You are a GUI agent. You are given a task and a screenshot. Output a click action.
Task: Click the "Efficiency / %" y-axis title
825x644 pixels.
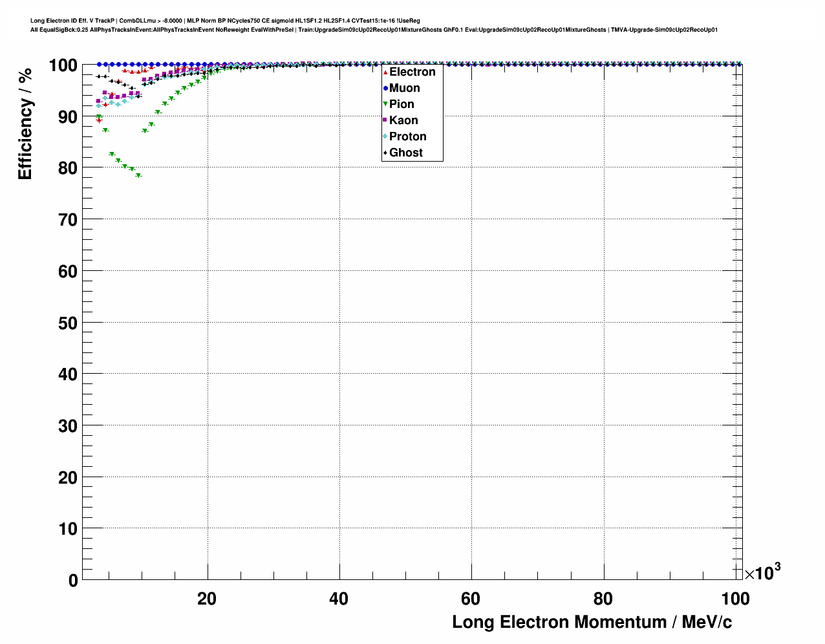click(25, 123)
